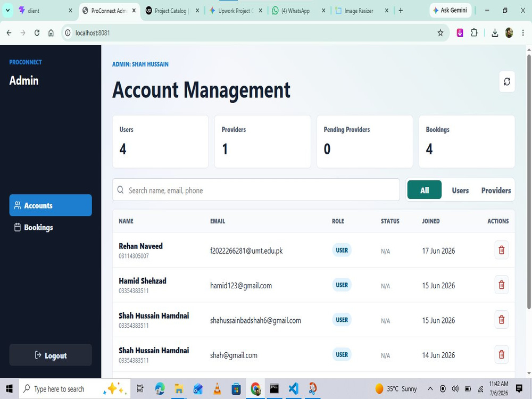The image size is (532, 399).
Task: Bookmark this page with star icon
Action: [x=440, y=33]
